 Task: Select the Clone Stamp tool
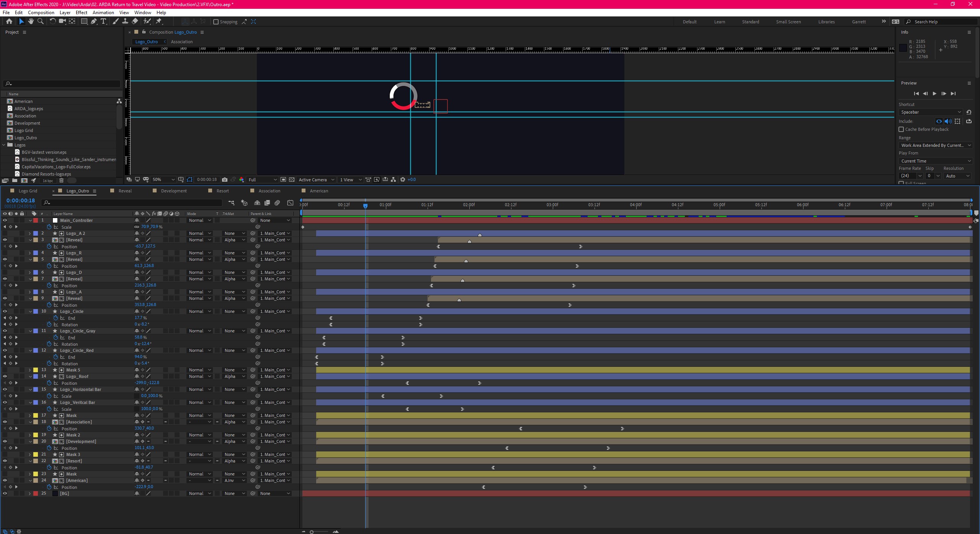[125, 21]
